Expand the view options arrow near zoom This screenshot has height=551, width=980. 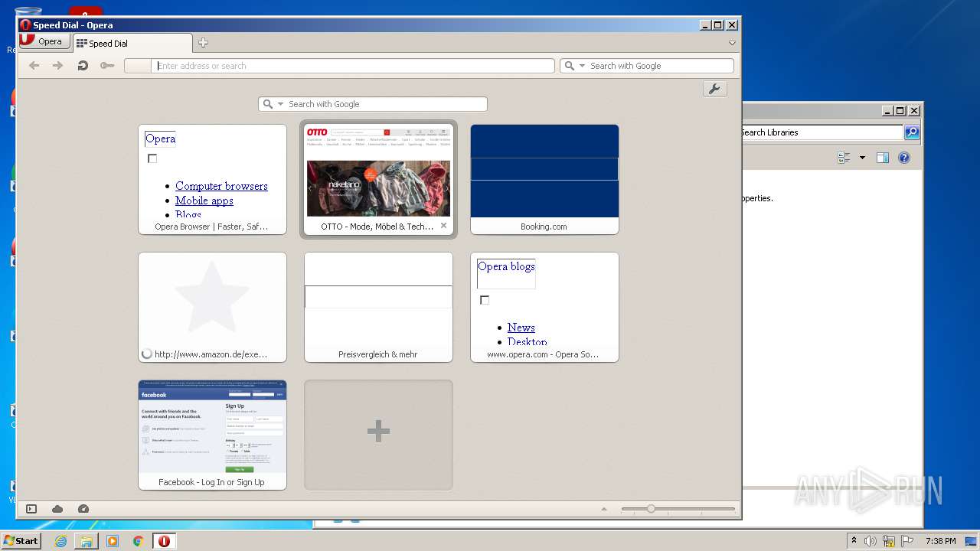click(x=604, y=509)
